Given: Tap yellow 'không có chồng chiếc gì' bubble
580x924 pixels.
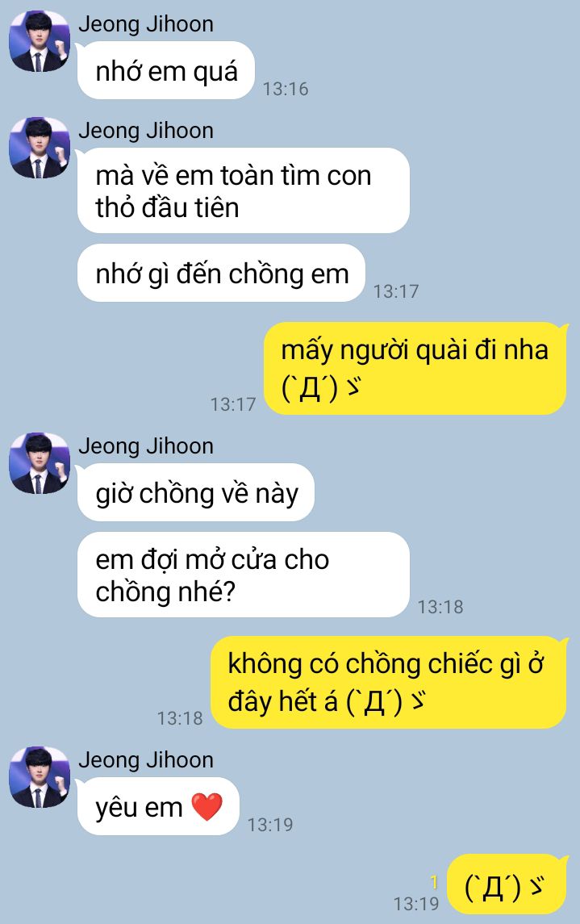Looking at the screenshot, I should click(389, 683).
